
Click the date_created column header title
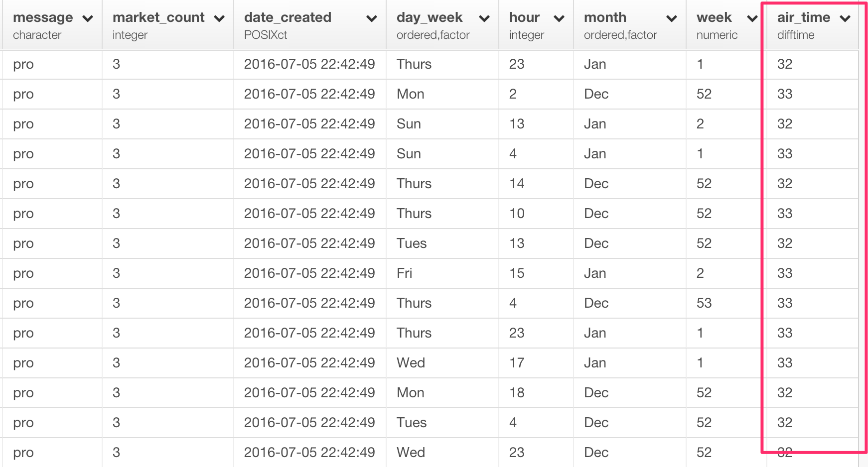(288, 17)
